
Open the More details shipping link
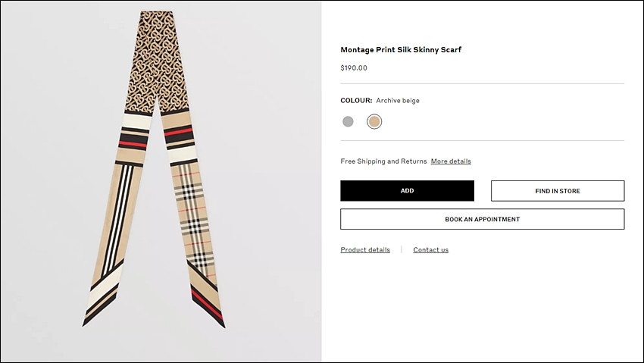(x=451, y=161)
